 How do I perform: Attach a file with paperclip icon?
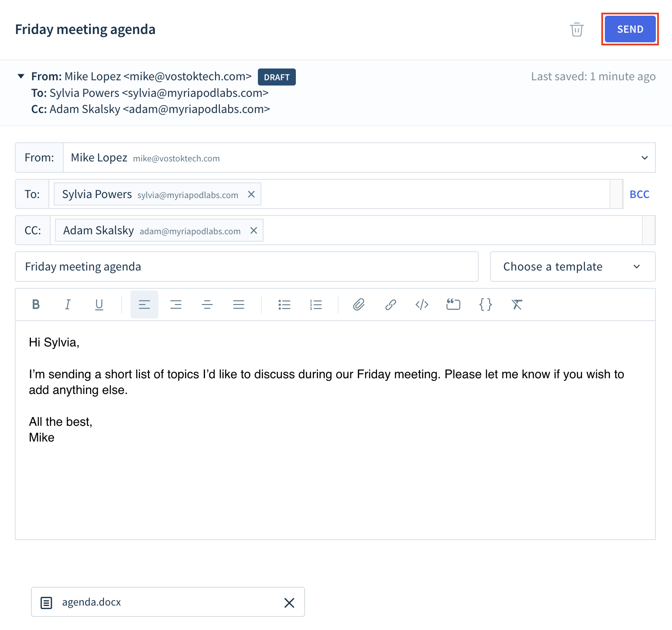(359, 305)
